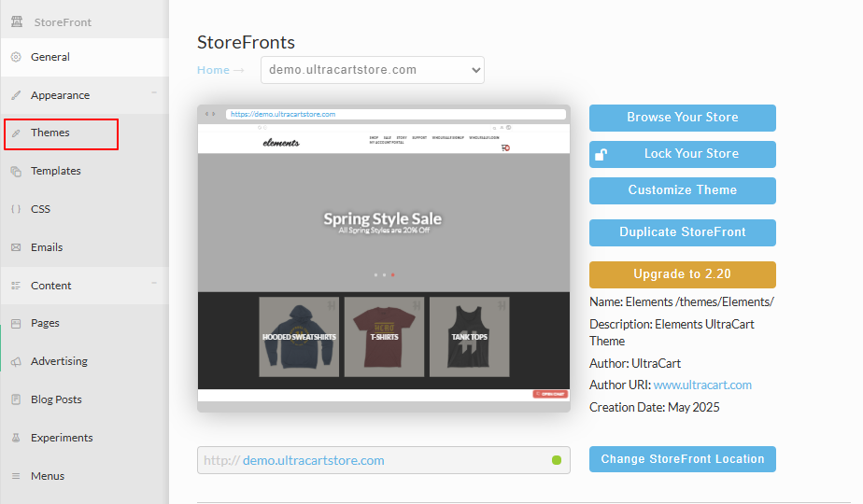Open the General menu item
The image size is (863, 504).
85,57
